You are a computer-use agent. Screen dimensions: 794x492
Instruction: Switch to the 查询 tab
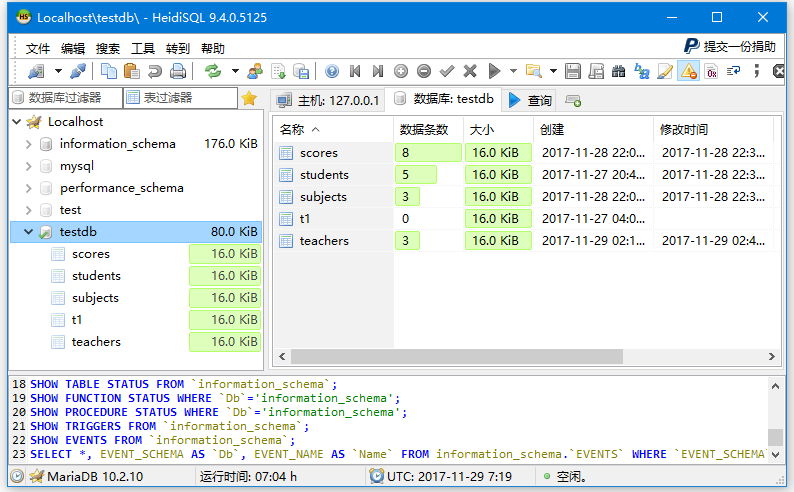(x=530, y=100)
